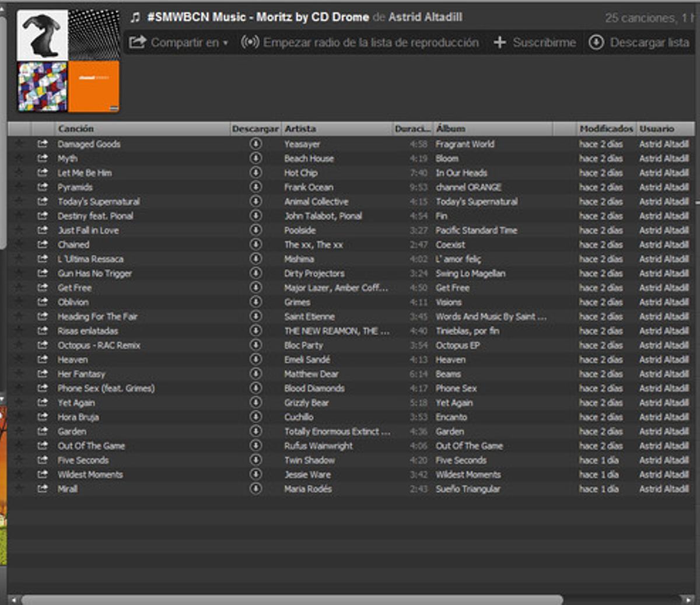Image resolution: width=700 pixels, height=605 pixels.
Task: Star the song Heaven
Action: tap(19, 359)
